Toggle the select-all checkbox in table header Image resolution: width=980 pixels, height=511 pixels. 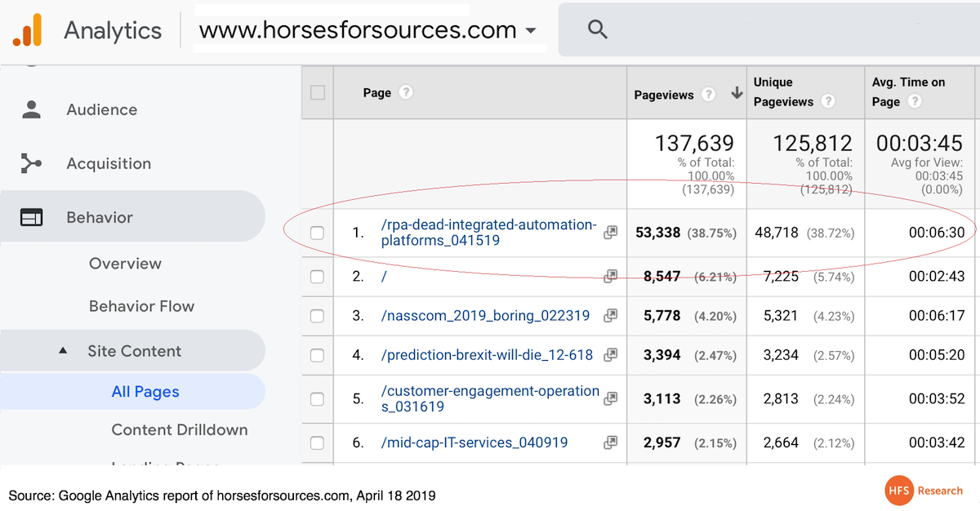318,92
